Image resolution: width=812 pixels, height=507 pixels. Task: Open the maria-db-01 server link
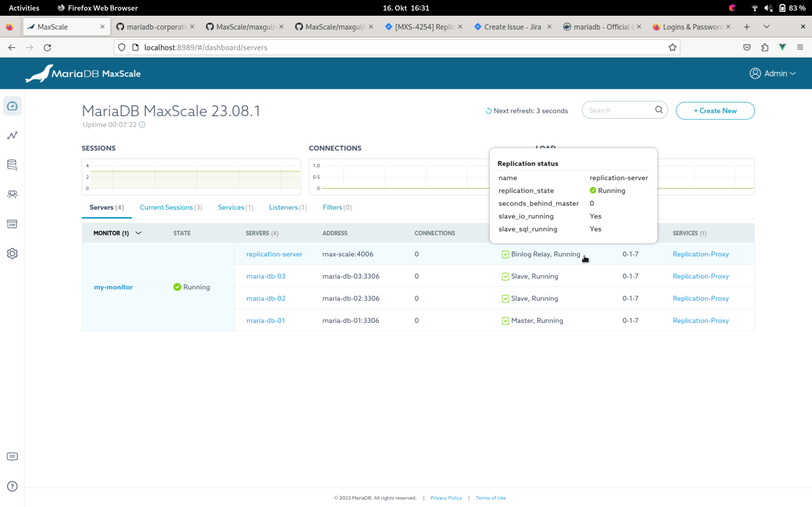265,321
